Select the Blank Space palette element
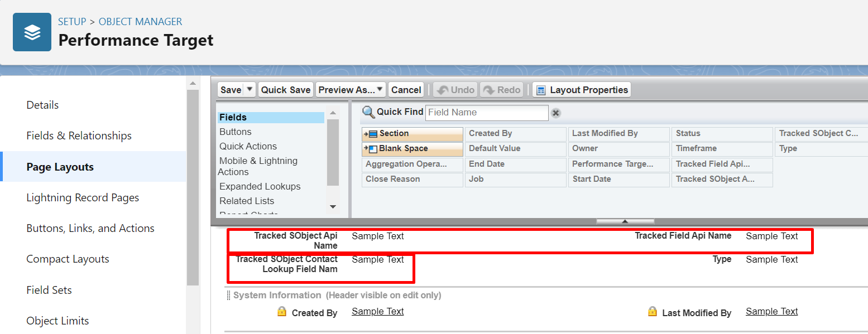Screen dimensions: 868x334 click(x=413, y=149)
